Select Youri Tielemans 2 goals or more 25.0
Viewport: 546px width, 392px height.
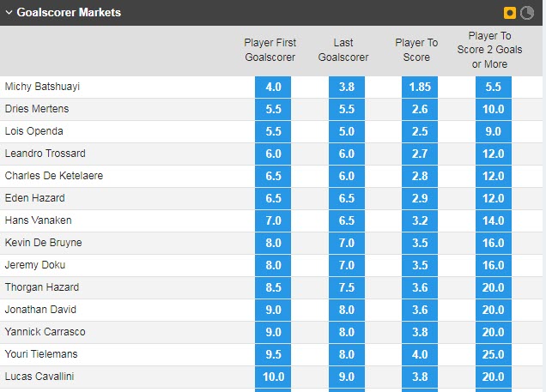pos(494,354)
